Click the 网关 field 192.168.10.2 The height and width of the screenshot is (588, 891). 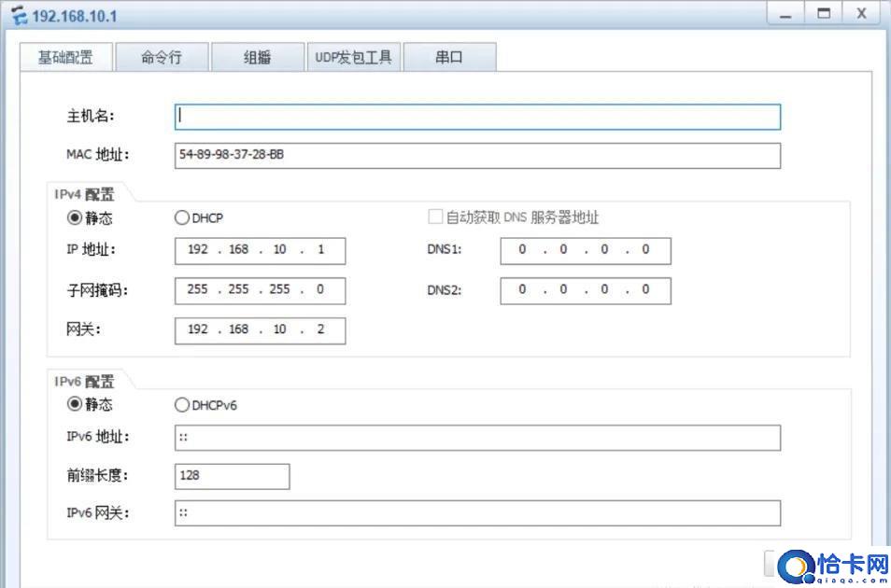click(260, 330)
